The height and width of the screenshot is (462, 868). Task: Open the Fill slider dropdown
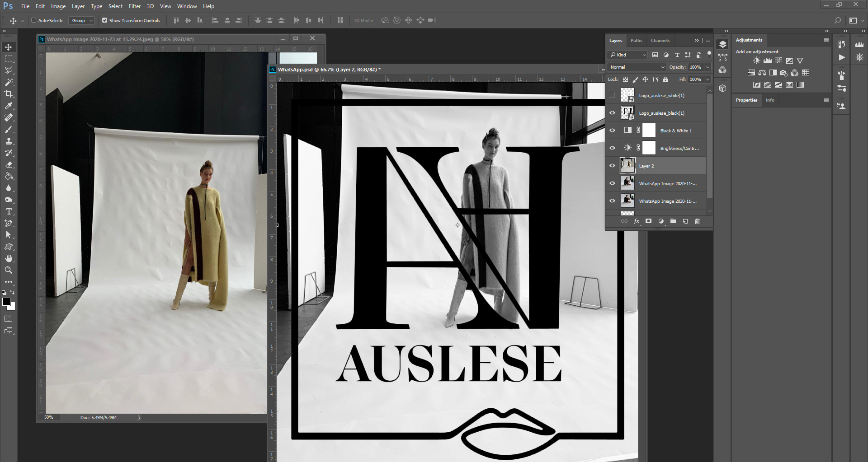708,79
